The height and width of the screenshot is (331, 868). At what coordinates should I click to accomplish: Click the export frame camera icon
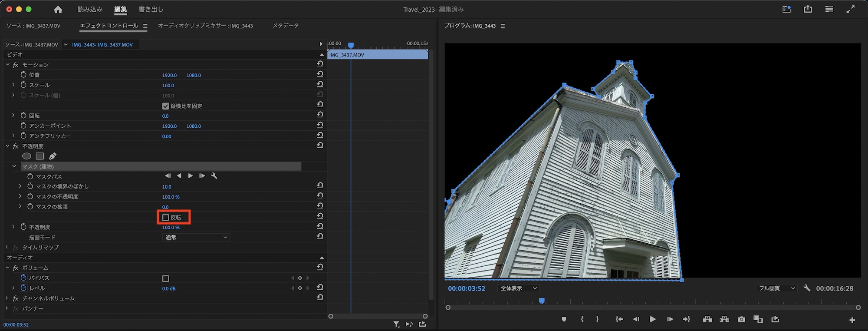point(741,319)
